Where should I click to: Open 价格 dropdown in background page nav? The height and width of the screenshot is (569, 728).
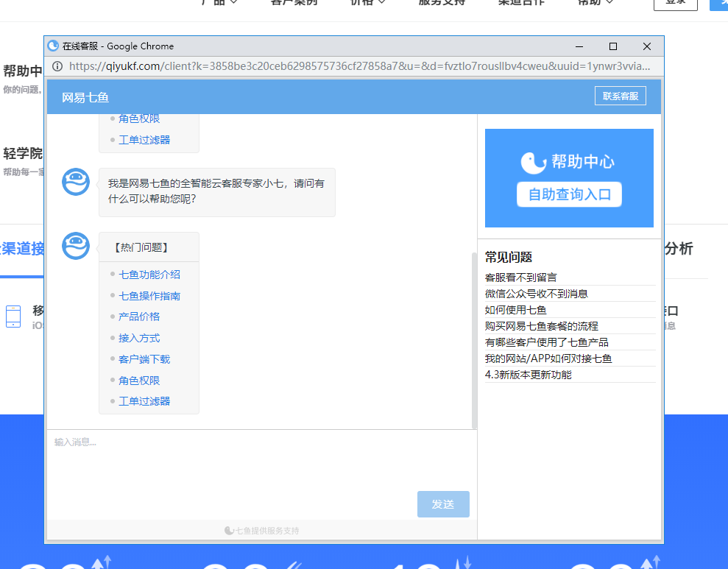[368, 2]
